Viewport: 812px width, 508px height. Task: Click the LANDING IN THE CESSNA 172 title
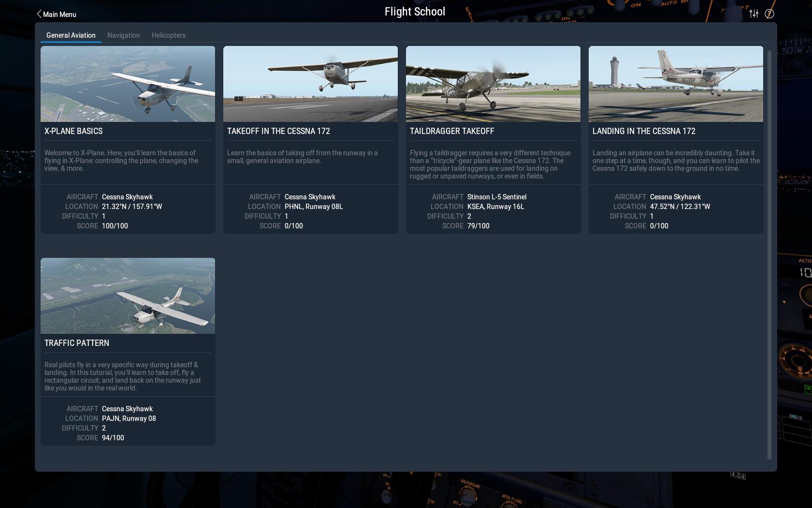[644, 131]
